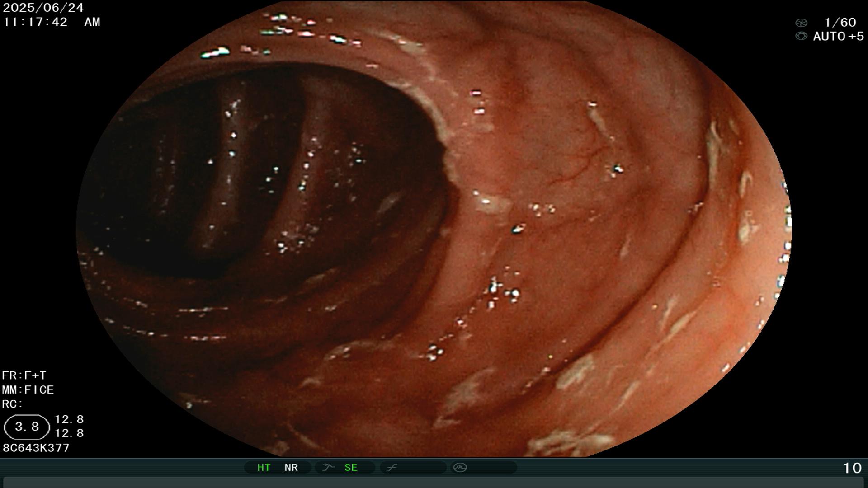The width and height of the screenshot is (868, 488).
Task: Toggle the green SE indicator
Action: pos(351,467)
